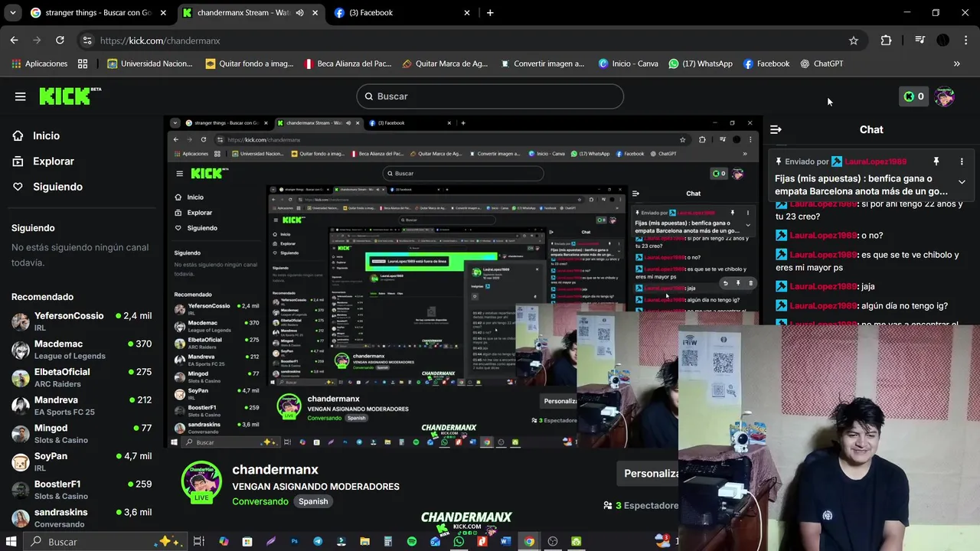Viewport: 980px width, 551px height.
Task: Open recommended channel Mingod
Action: tap(81, 434)
